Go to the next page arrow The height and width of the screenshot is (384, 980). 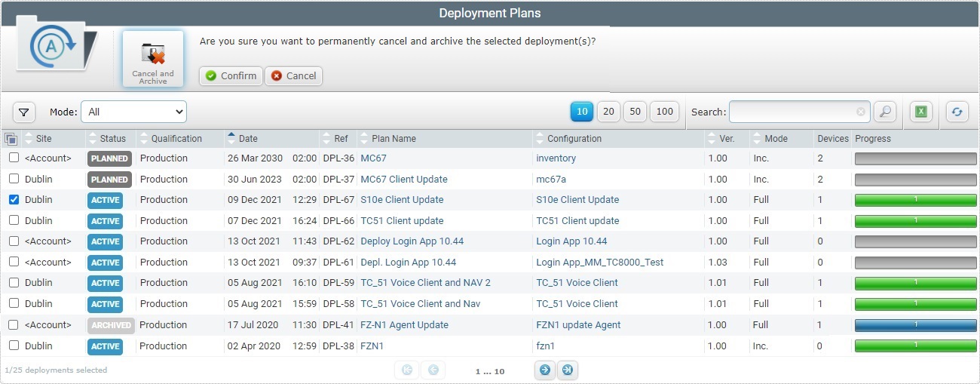click(x=545, y=370)
